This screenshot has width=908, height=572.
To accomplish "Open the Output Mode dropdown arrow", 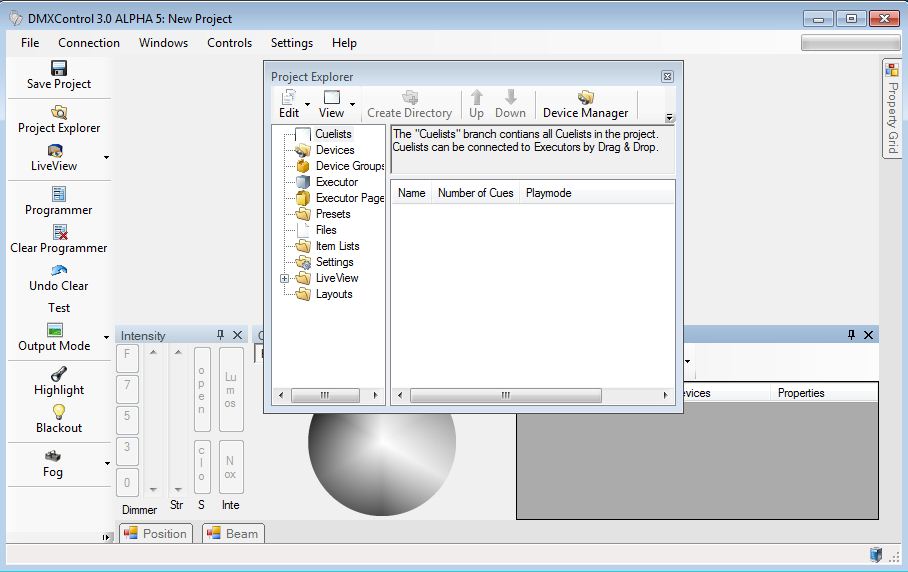I will 106,338.
